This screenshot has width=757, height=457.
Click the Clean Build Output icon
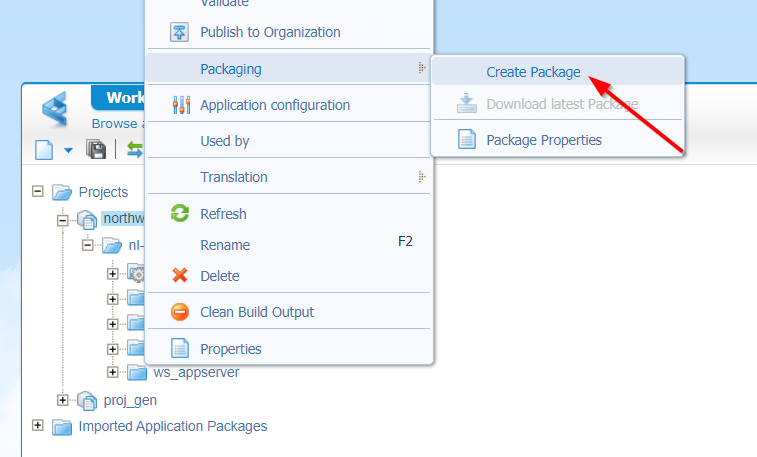click(x=180, y=312)
